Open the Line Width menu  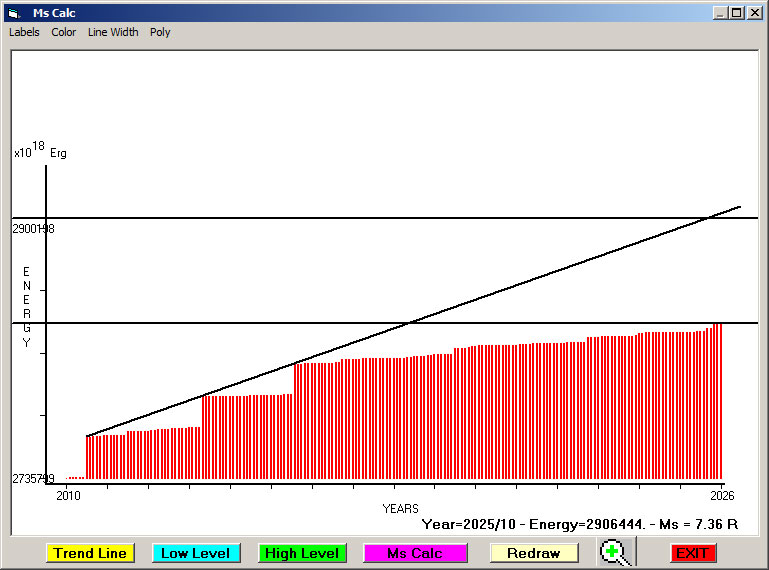coord(113,32)
